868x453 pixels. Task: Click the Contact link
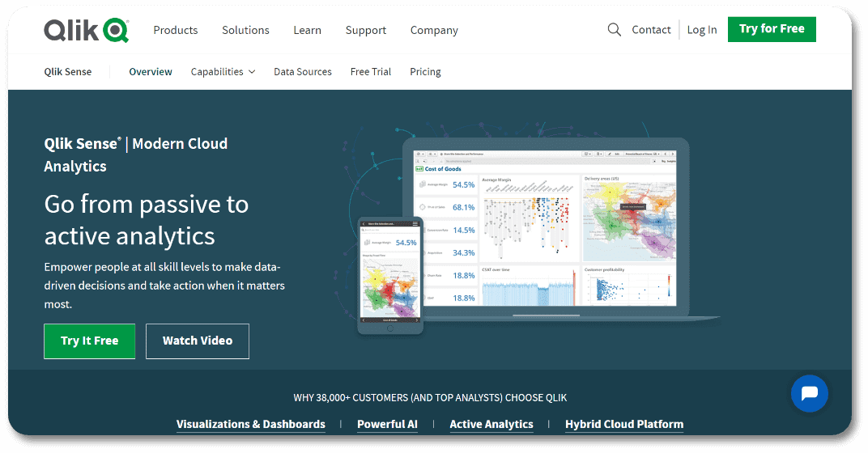coord(651,30)
